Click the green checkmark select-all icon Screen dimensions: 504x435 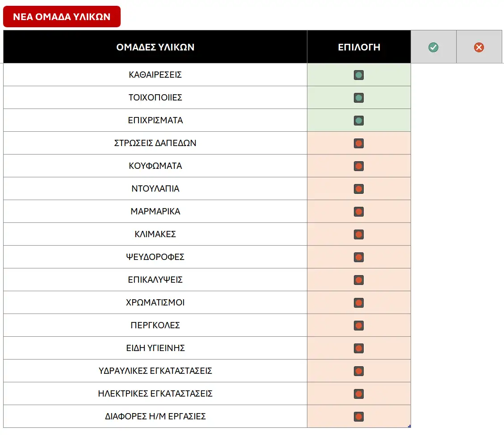click(433, 47)
